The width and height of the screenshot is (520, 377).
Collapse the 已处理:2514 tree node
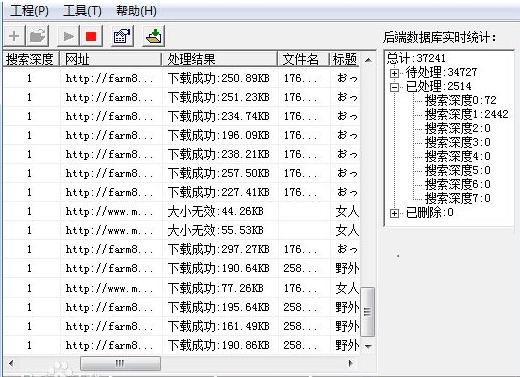click(x=394, y=87)
